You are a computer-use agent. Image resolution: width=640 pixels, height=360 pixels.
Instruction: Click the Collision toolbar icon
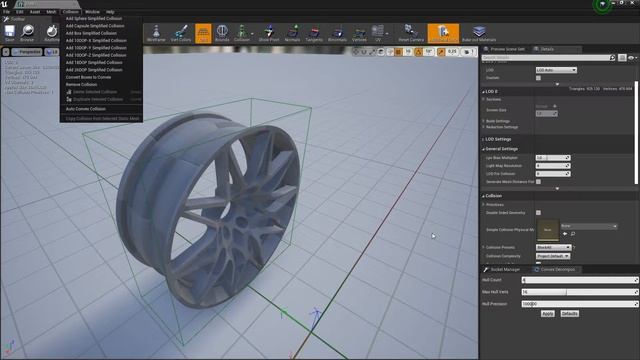click(241, 33)
